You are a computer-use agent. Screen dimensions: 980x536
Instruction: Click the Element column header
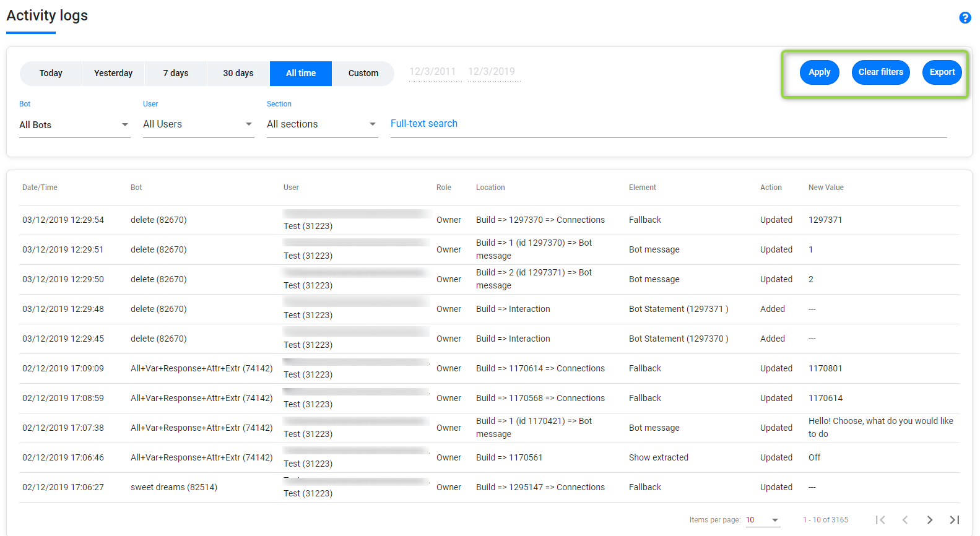643,188
